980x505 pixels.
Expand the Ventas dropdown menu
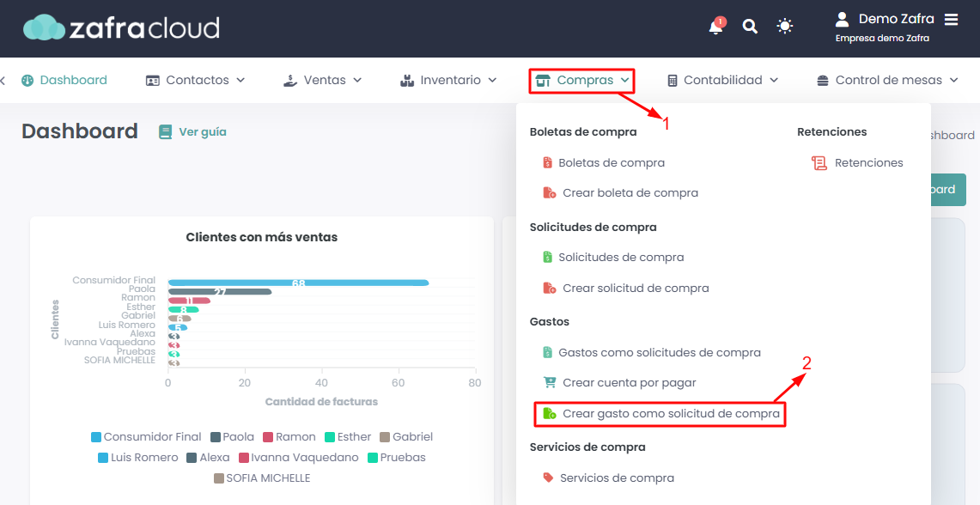[x=357, y=80]
